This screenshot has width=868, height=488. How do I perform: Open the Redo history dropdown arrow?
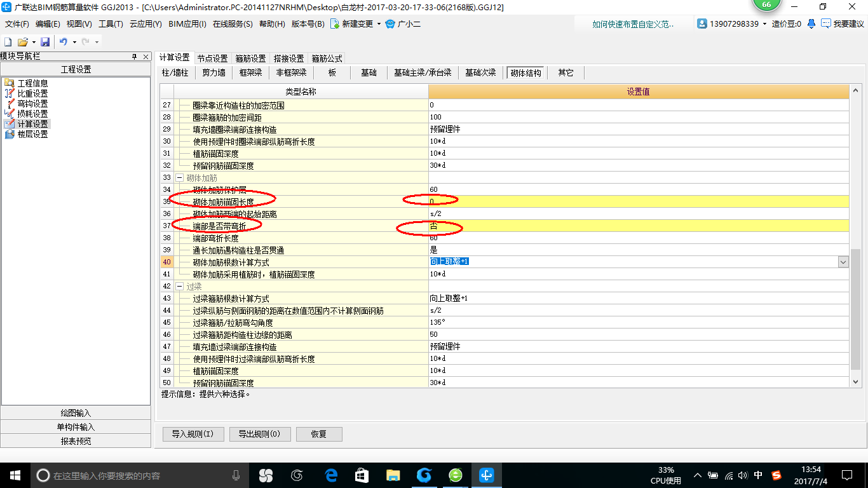coord(97,42)
